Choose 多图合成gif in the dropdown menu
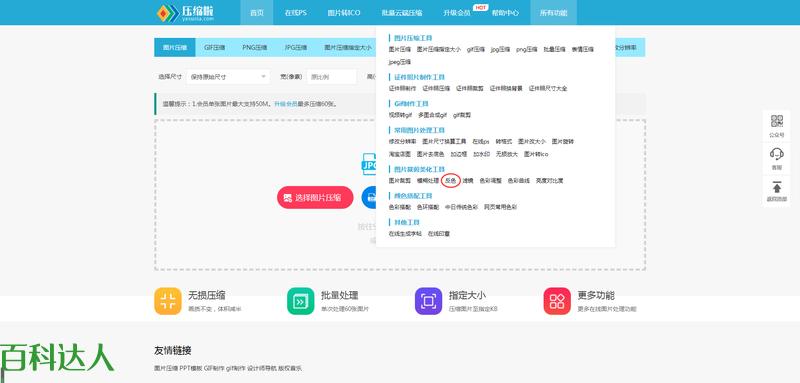The height and width of the screenshot is (383, 800). (433, 115)
